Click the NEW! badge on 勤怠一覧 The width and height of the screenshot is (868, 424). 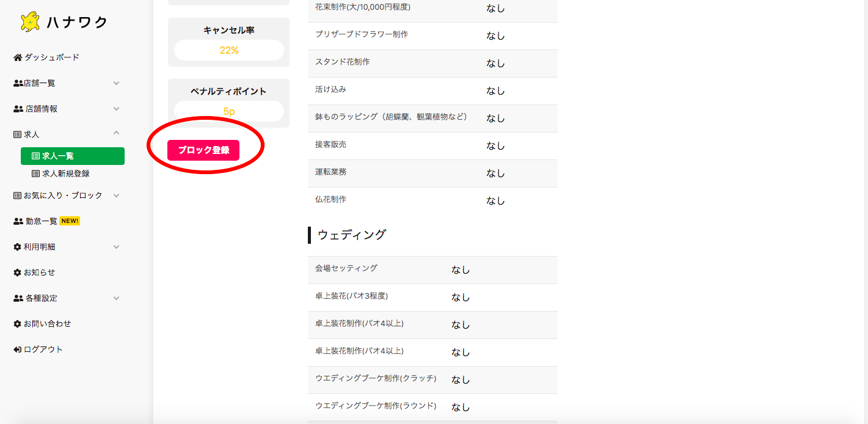[x=70, y=221]
